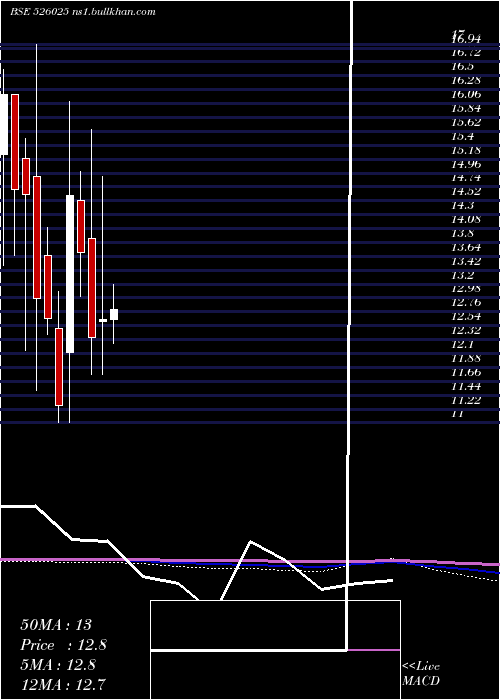500x700 pixels.
Task: Click the 12.54 axis value
Action: tap(466, 316)
